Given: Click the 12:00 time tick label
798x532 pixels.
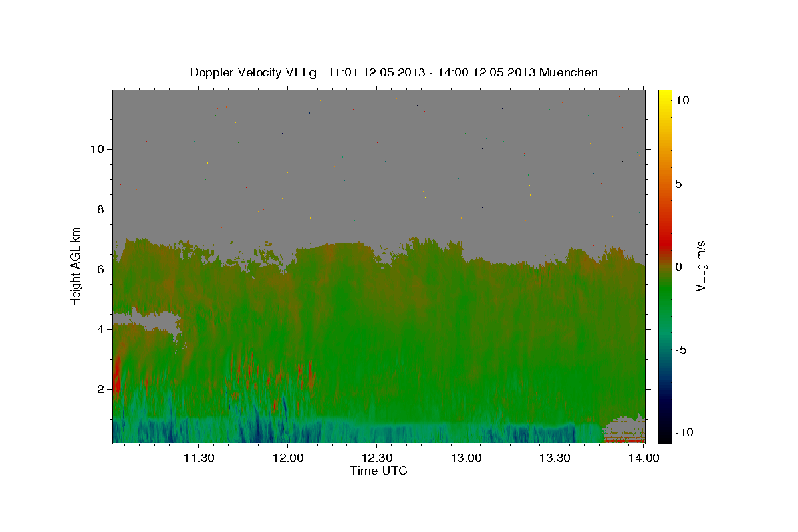Looking at the screenshot, I should (x=288, y=458).
